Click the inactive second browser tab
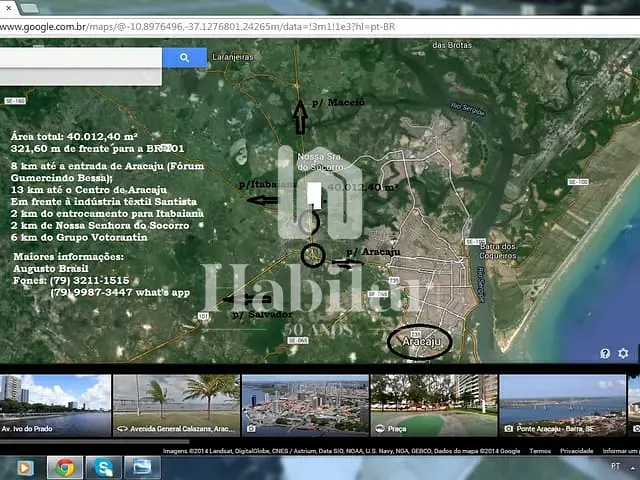Image resolution: width=640 pixels, height=480 pixels. coord(29,8)
